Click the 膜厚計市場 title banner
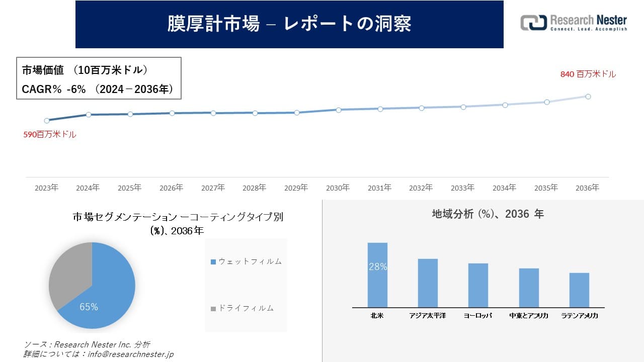Image resolution: width=644 pixels, height=362 pixels. [x=289, y=24]
